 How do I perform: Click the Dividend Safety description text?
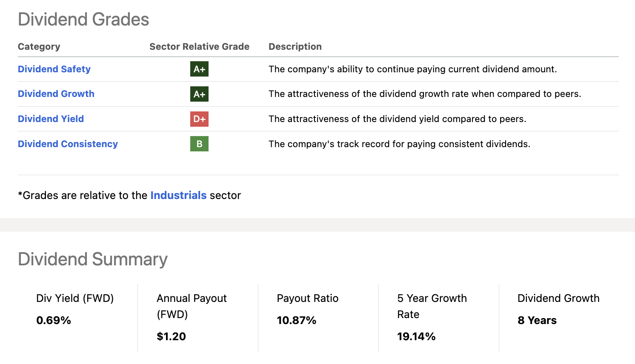(x=412, y=69)
